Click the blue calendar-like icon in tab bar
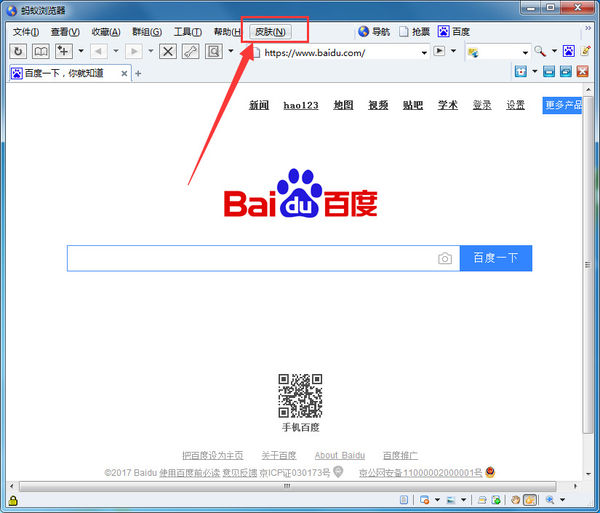This screenshot has height=513, width=600. pos(520,71)
